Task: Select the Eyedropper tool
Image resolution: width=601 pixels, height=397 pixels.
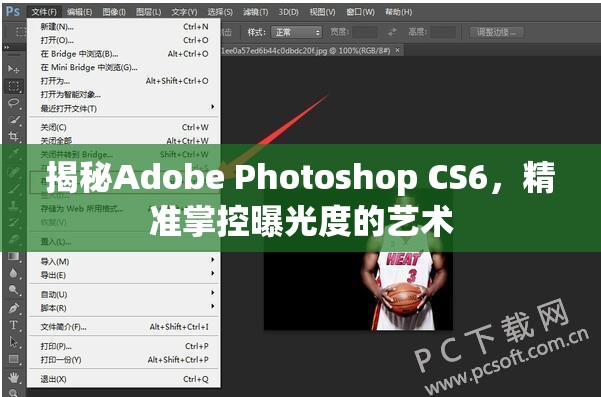Action: pos(13,154)
